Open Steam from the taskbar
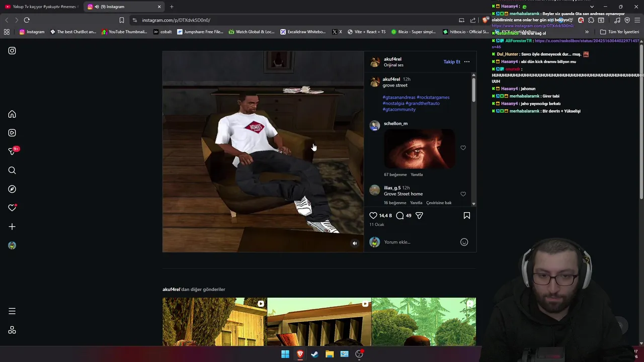 click(314, 354)
